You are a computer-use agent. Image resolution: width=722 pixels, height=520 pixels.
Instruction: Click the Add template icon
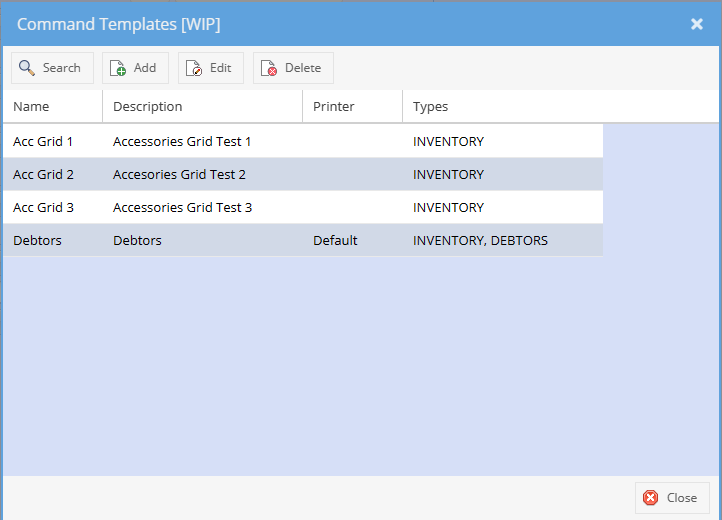coord(118,68)
